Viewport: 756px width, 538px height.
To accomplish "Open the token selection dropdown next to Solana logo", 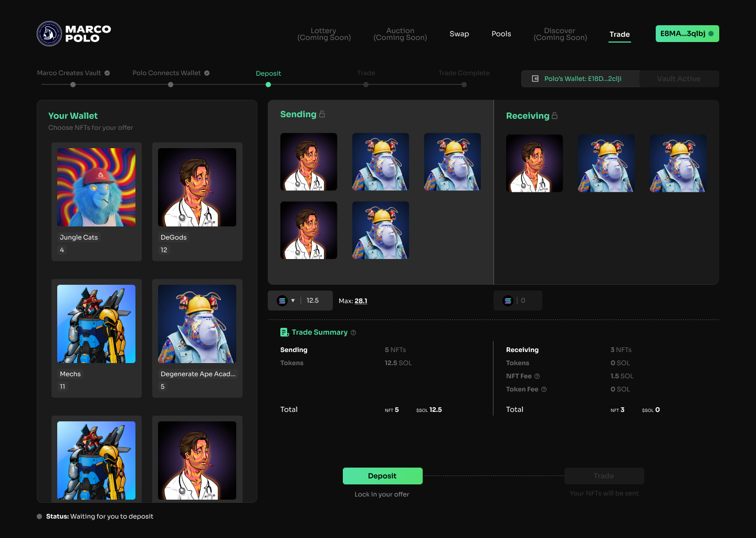I will (292, 301).
